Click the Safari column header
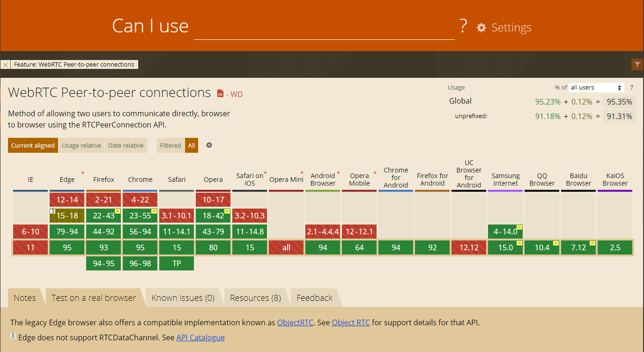This screenshot has width=644, height=352. [x=177, y=180]
